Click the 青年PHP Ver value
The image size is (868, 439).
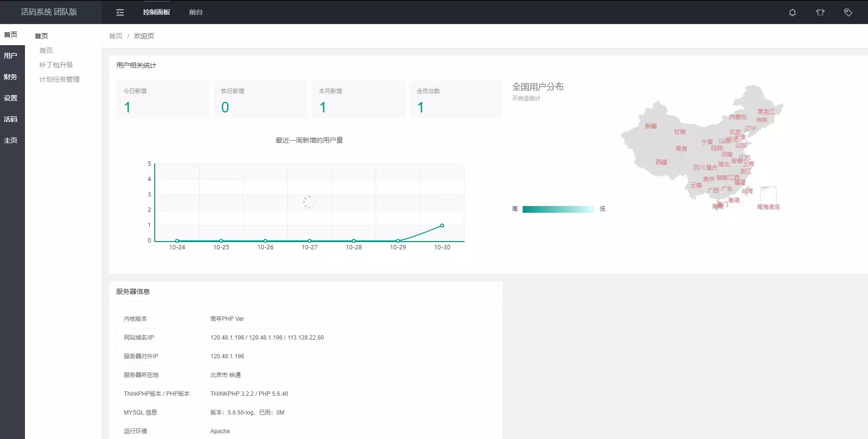click(x=227, y=319)
